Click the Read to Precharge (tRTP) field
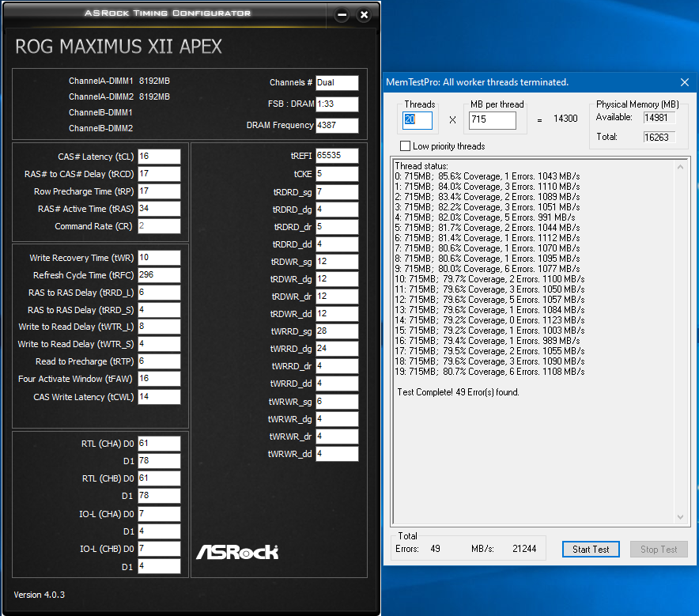 coord(159,361)
